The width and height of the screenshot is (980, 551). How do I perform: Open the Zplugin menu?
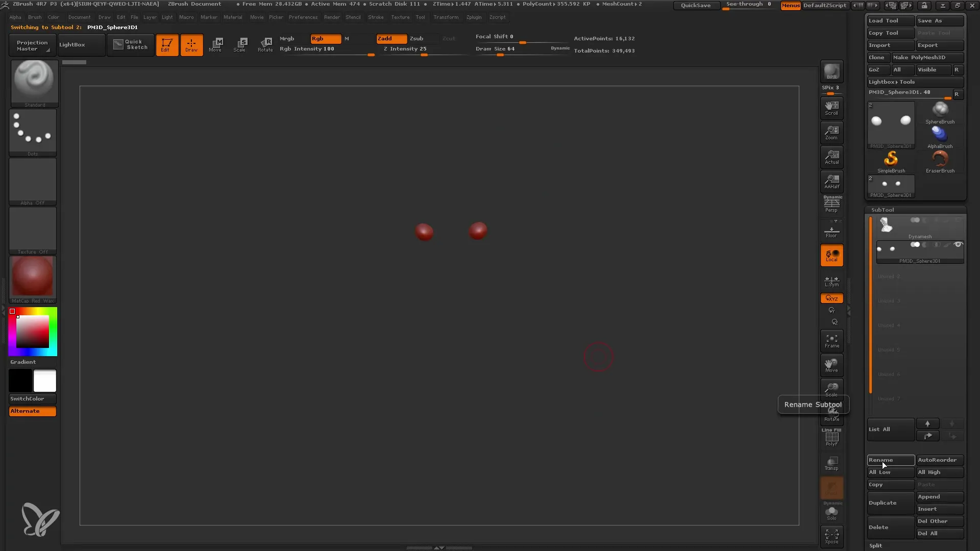point(474,17)
